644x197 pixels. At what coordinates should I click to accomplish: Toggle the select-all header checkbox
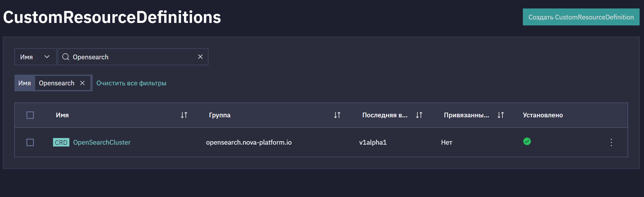click(x=30, y=115)
